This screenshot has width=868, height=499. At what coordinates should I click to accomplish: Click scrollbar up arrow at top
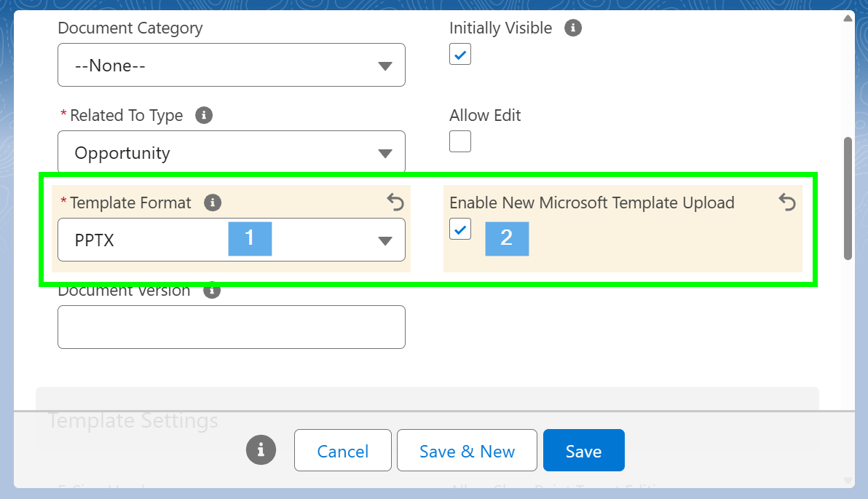pyautogui.click(x=848, y=17)
